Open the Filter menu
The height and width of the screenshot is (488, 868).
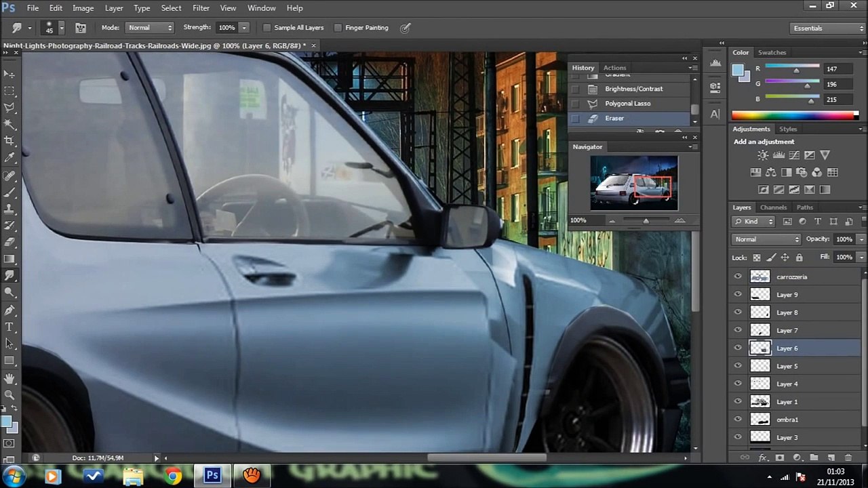pyautogui.click(x=201, y=8)
